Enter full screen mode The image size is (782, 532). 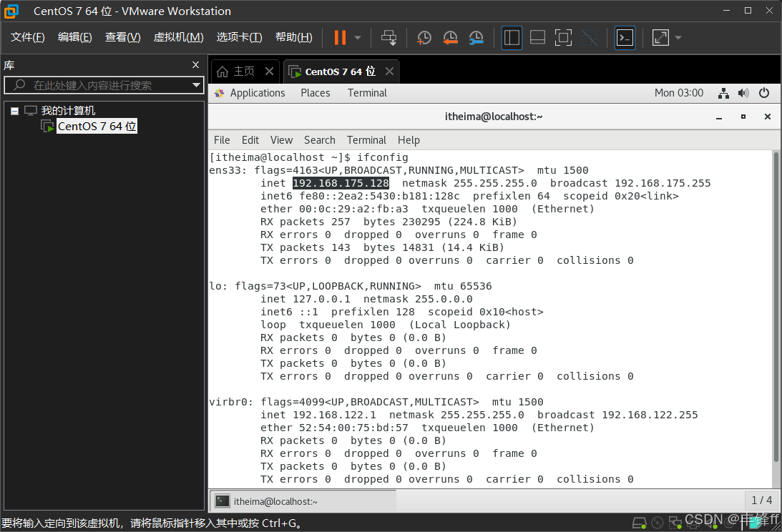563,37
